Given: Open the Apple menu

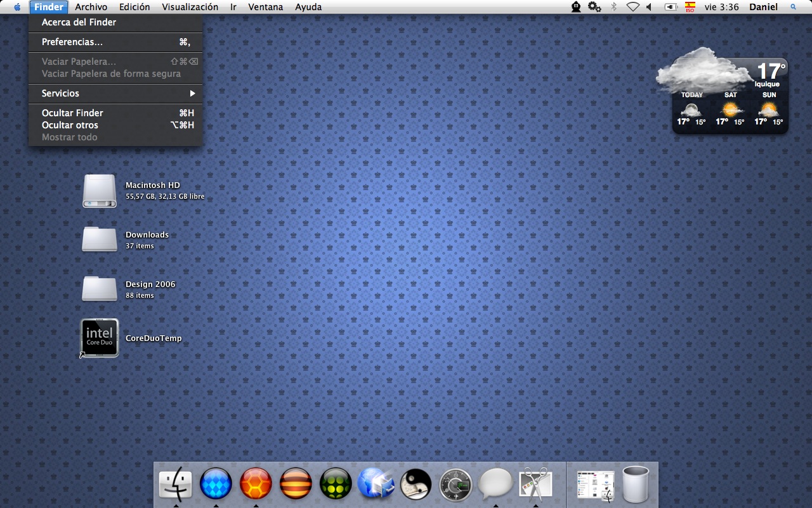Looking at the screenshot, I should tap(17, 7).
